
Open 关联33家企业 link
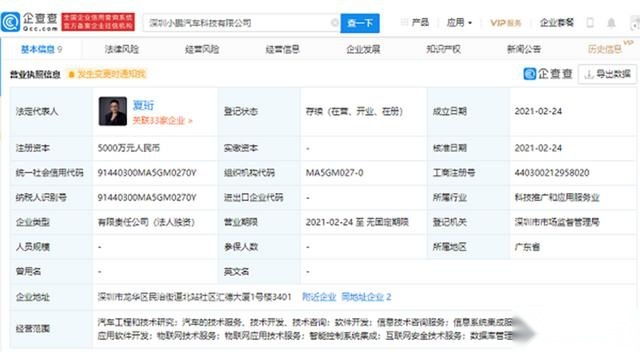[162, 120]
